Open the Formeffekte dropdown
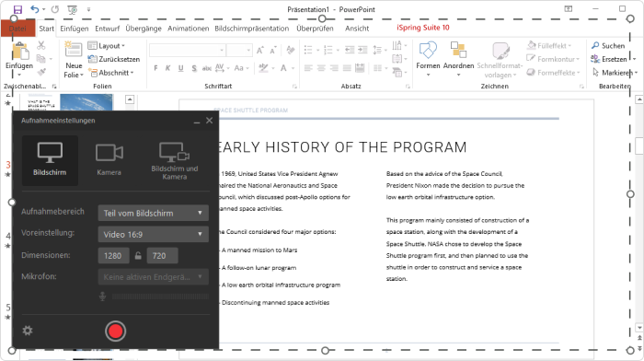The width and height of the screenshot is (644, 361). click(553, 73)
